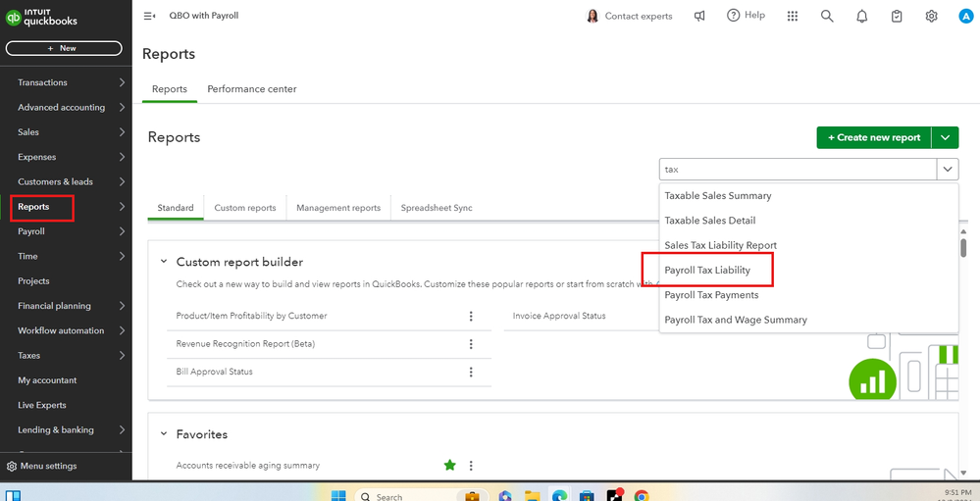This screenshot has height=501, width=980.
Task: Open File Explorer from the taskbar
Action: [x=532, y=496]
